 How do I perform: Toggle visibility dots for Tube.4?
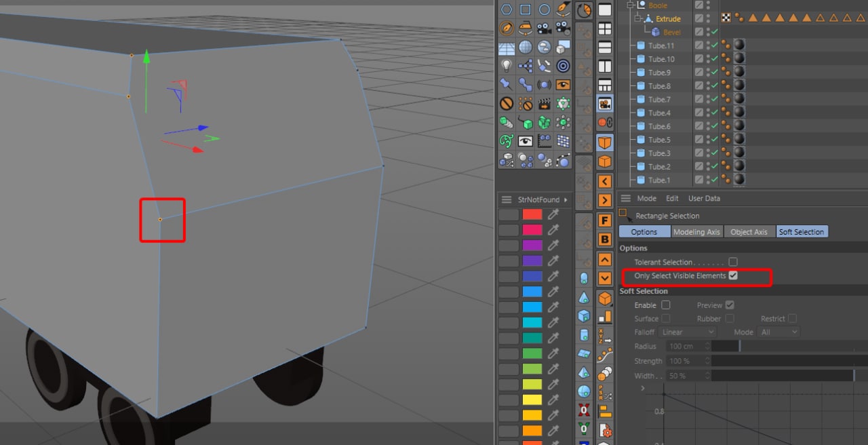pyautogui.click(x=709, y=113)
